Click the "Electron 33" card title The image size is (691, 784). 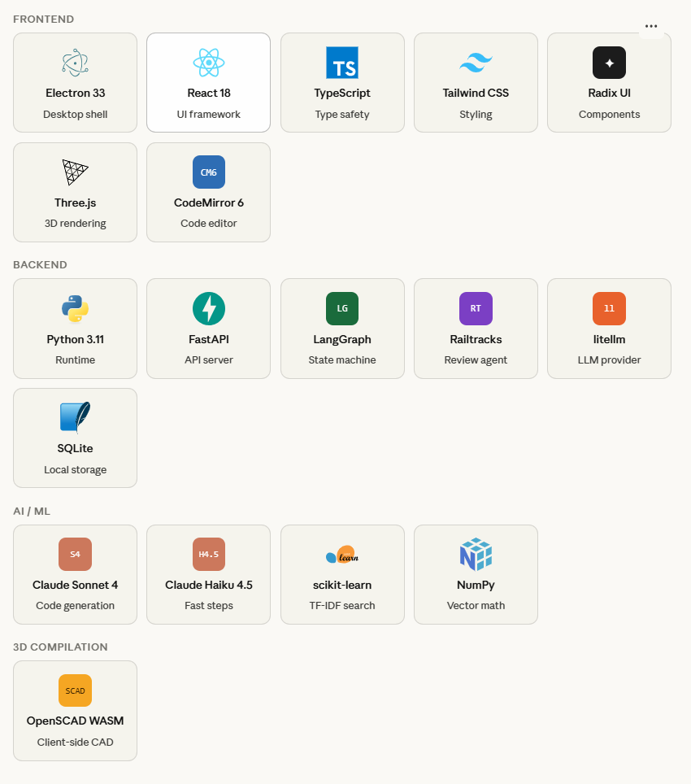(75, 93)
